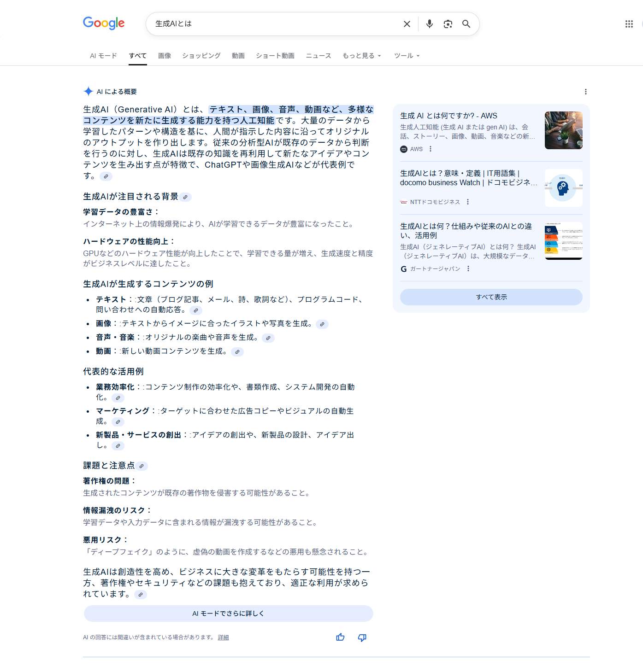Open the 詳細 link in the disclaimer
The width and height of the screenshot is (643, 672).
coord(224,637)
